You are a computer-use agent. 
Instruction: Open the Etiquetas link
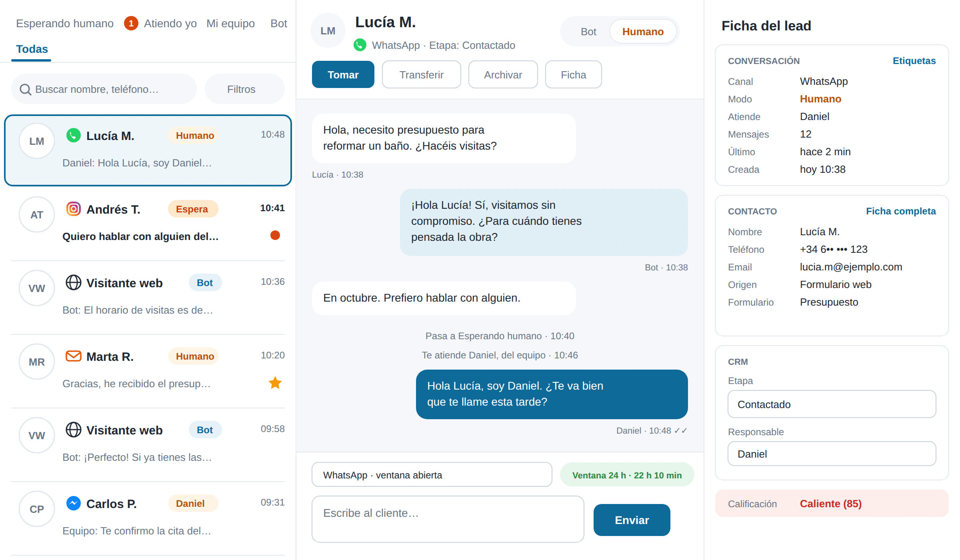(914, 61)
